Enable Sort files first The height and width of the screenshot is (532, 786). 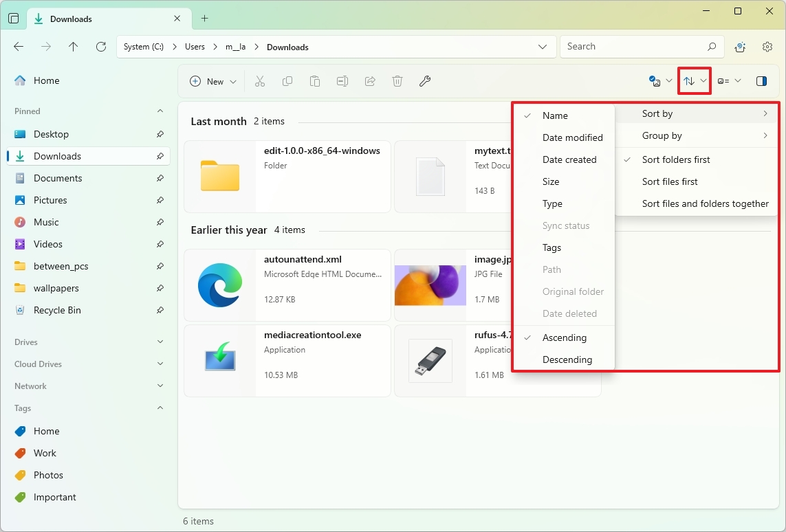pyautogui.click(x=670, y=181)
